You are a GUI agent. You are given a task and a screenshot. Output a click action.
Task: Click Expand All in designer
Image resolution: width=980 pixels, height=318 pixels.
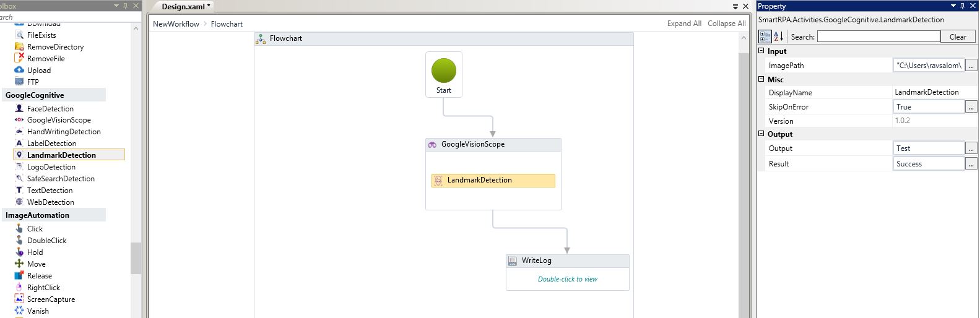(x=684, y=24)
